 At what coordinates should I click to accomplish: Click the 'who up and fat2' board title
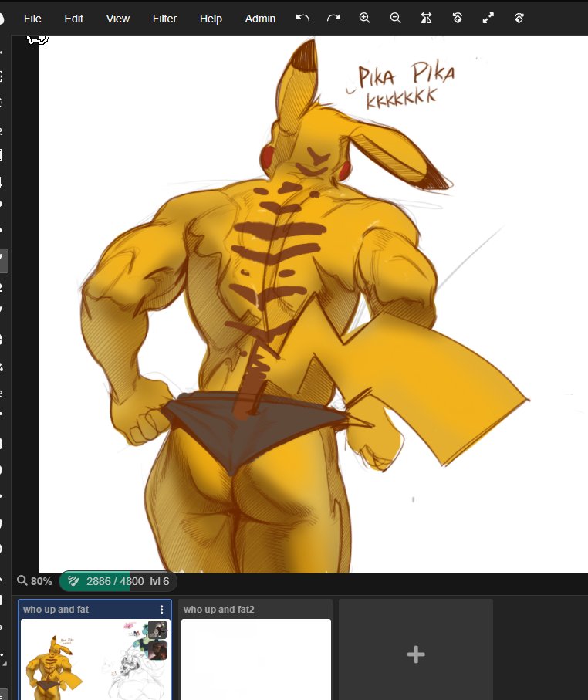pos(219,610)
